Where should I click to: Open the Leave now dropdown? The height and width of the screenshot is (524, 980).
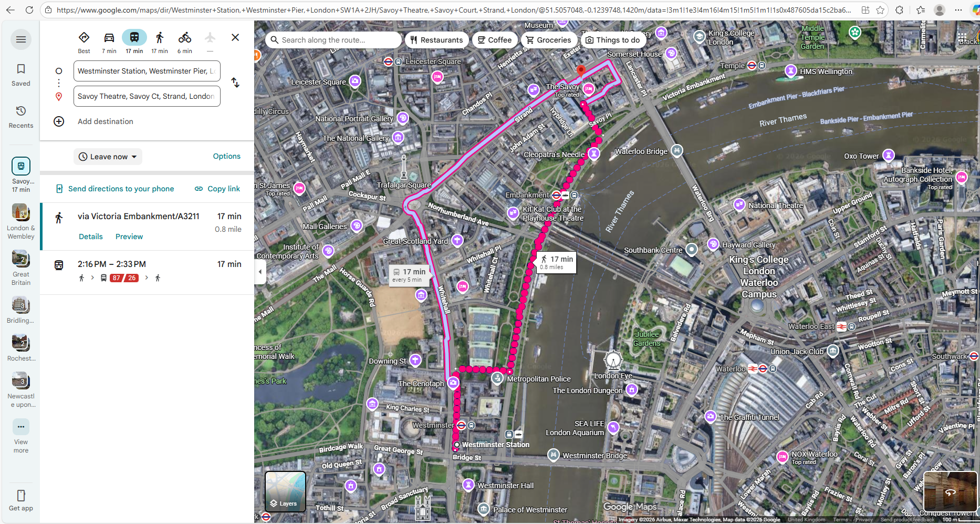click(108, 157)
